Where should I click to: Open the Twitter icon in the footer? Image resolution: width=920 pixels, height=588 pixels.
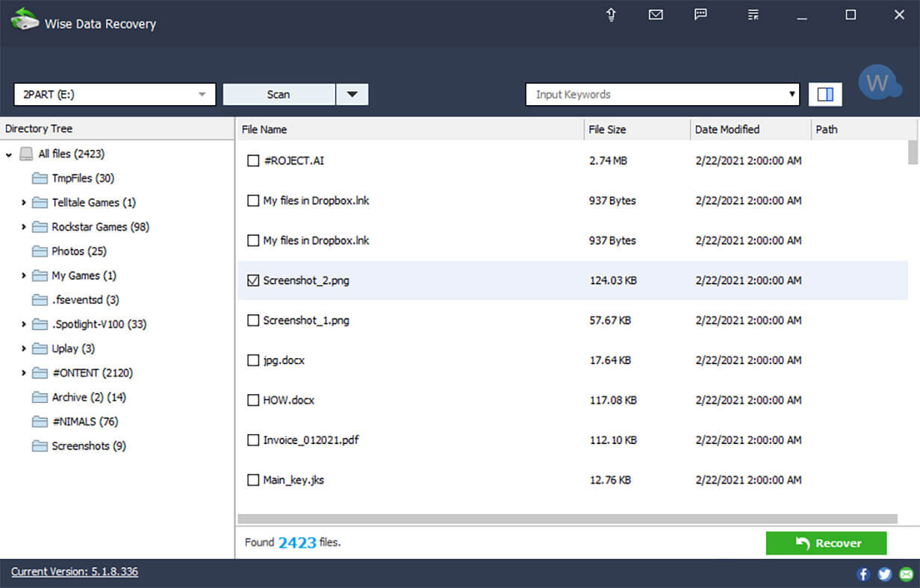coord(885,574)
